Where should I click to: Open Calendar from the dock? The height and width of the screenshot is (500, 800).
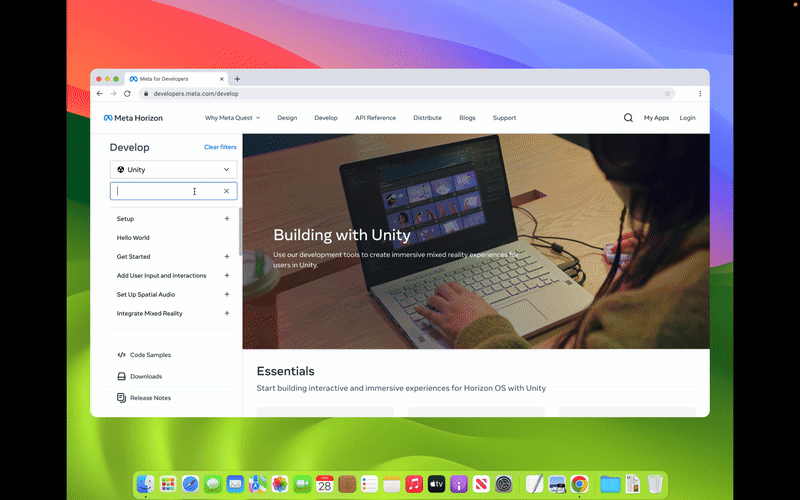(x=324, y=484)
